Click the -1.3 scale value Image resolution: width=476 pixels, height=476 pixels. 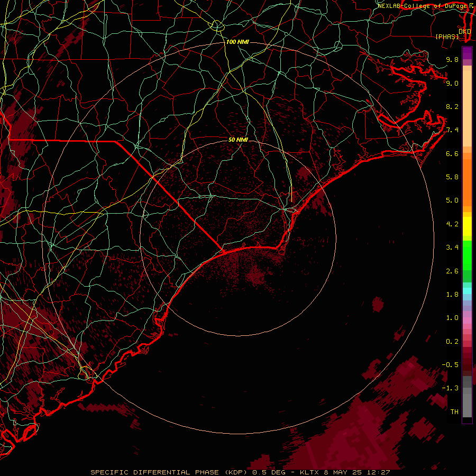click(450, 388)
